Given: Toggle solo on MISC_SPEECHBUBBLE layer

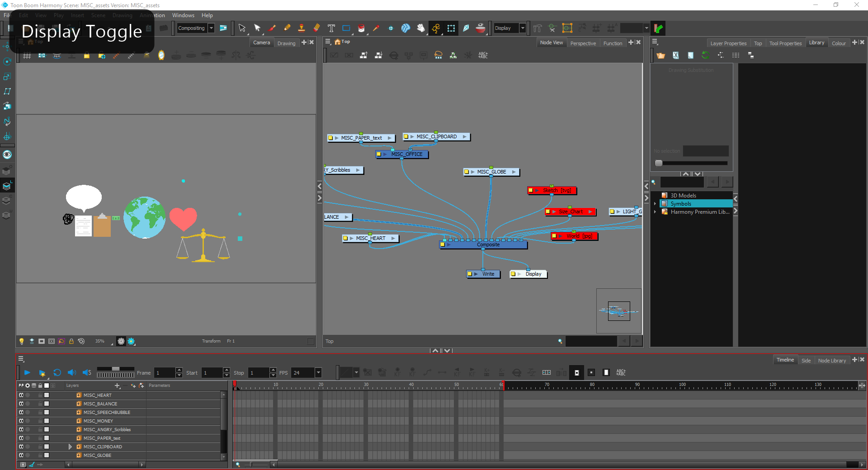Looking at the screenshot, I should 28,412.
